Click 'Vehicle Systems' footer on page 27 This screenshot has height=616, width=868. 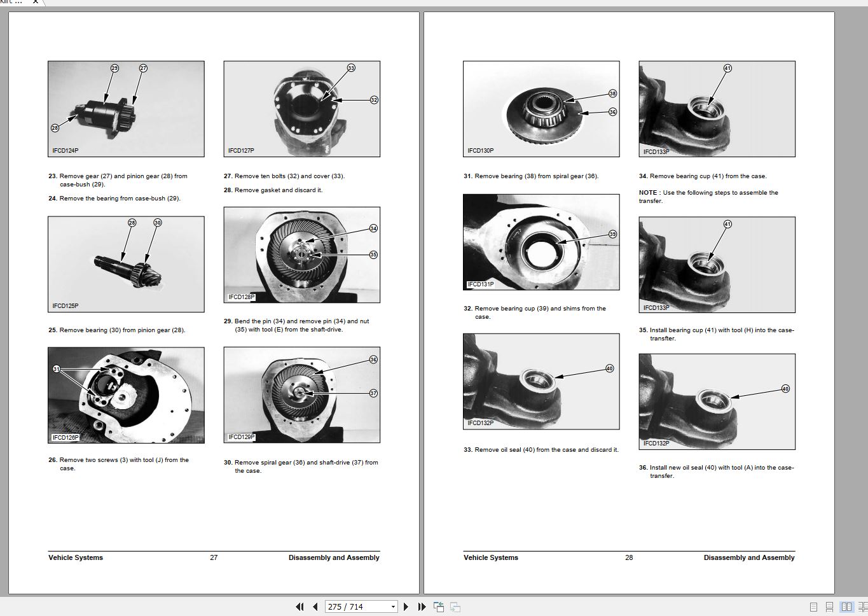point(76,557)
